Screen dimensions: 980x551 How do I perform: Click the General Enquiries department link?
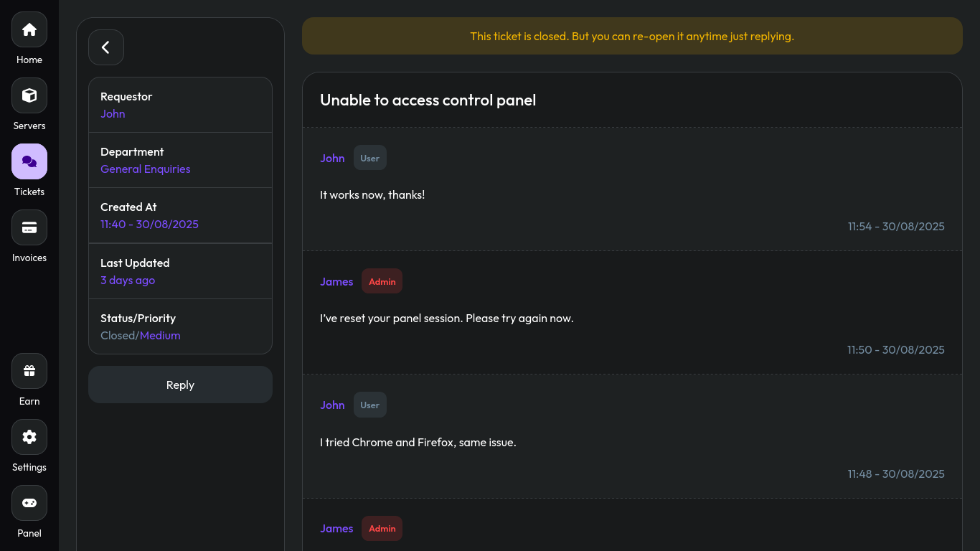pos(146,169)
